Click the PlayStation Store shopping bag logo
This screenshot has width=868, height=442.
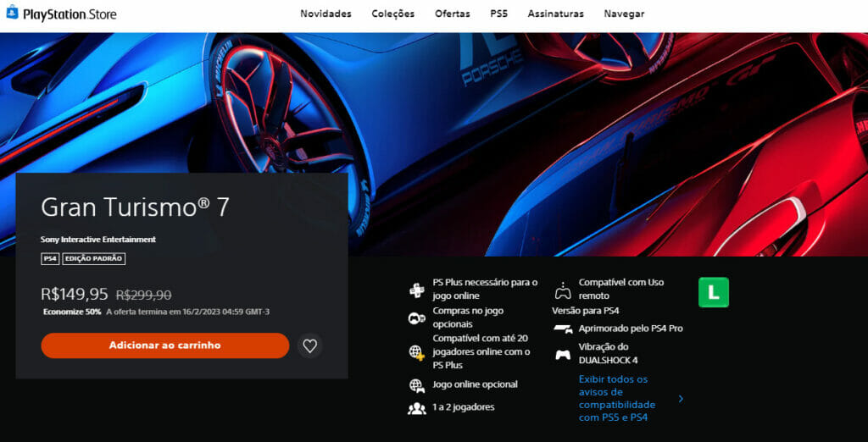pos(12,14)
